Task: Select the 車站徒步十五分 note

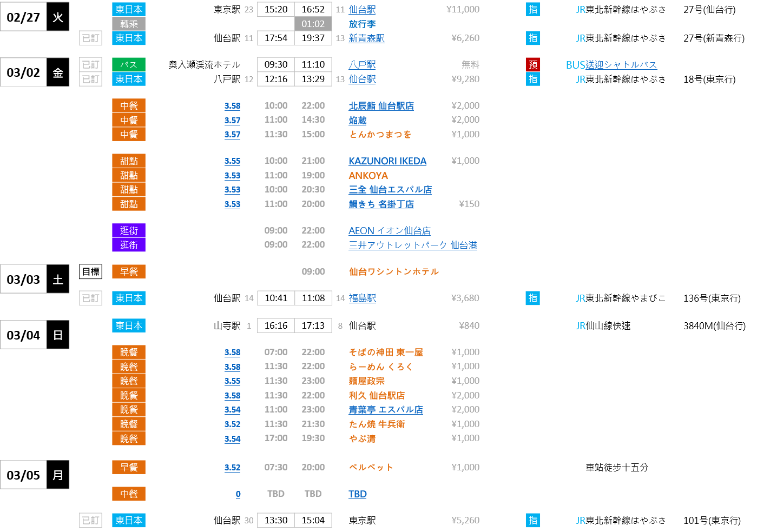Action: click(617, 467)
